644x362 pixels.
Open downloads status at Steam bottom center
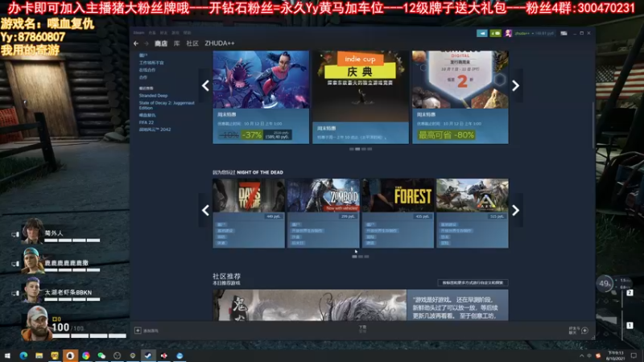[363, 329]
